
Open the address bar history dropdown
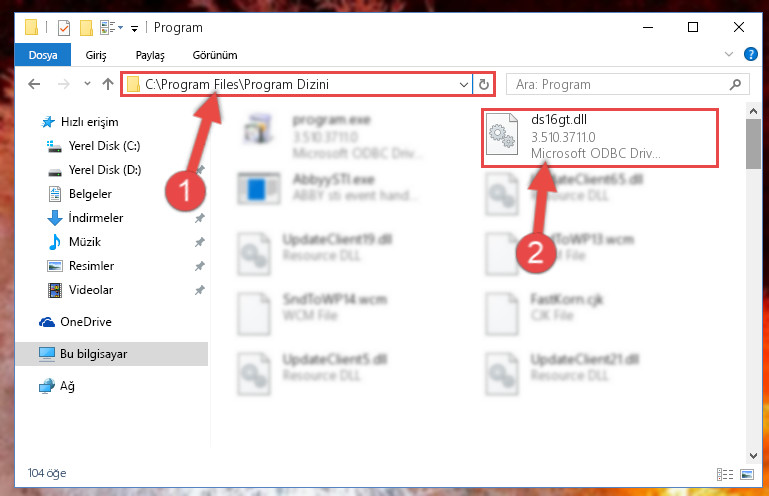coord(463,84)
